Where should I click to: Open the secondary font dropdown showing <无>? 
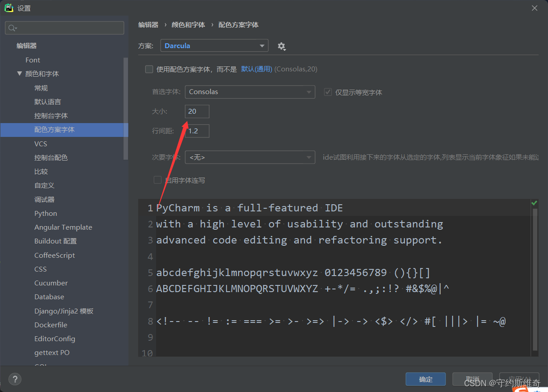pyautogui.click(x=250, y=157)
